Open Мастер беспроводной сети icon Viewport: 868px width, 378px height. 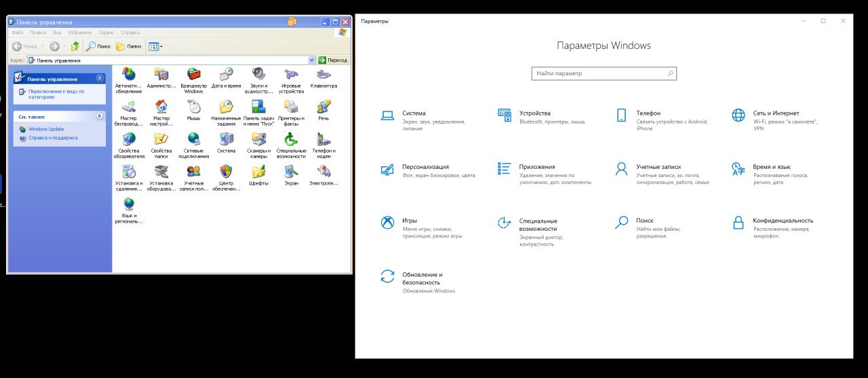tap(129, 106)
